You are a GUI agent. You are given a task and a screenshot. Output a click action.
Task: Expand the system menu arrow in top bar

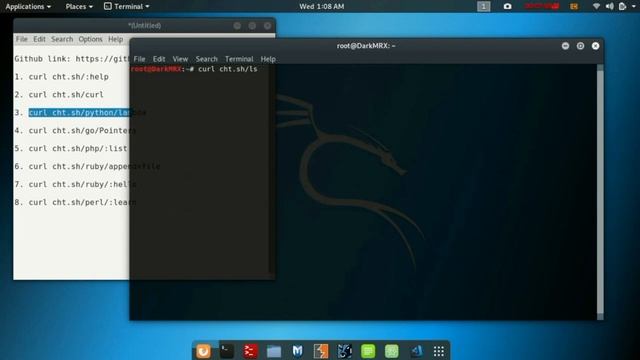(x=633, y=7)
